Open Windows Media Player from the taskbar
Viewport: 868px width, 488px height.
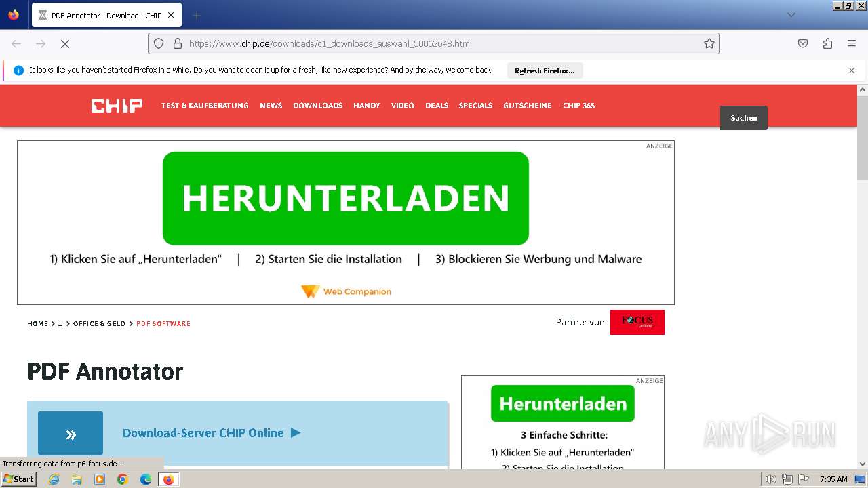pos(100,479)
